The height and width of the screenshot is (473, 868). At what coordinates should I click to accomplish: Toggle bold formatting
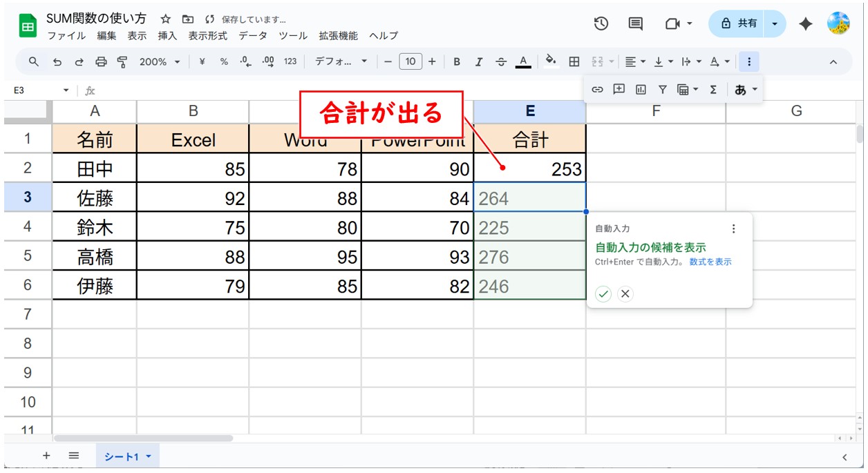point(457,62)
